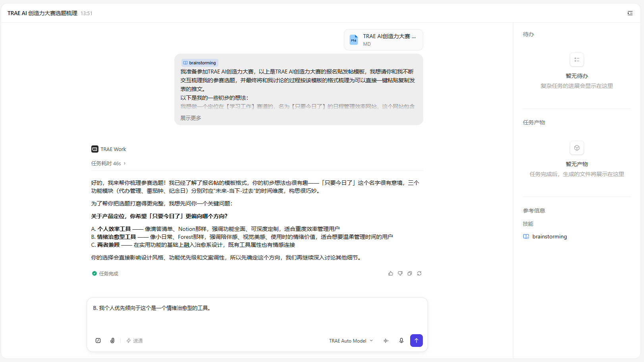Click the 13:51 timestamp
Screen dimensions: 644x362
point(87,13)
